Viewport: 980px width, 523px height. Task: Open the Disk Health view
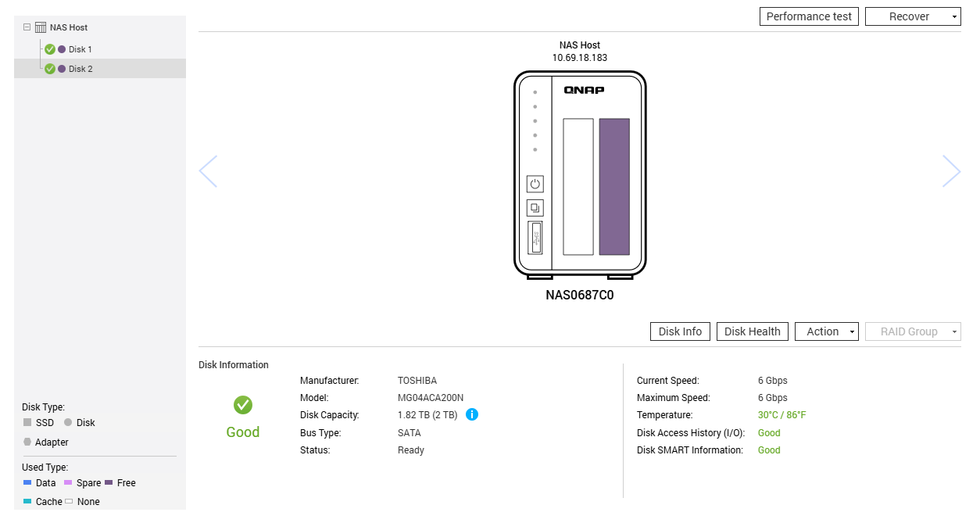coord(752,331)
